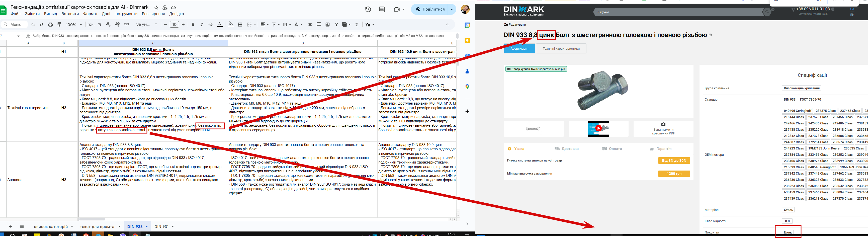The image size is (868, 238).
Task: Open the Вставити menu
Action: tap(70, 14)
